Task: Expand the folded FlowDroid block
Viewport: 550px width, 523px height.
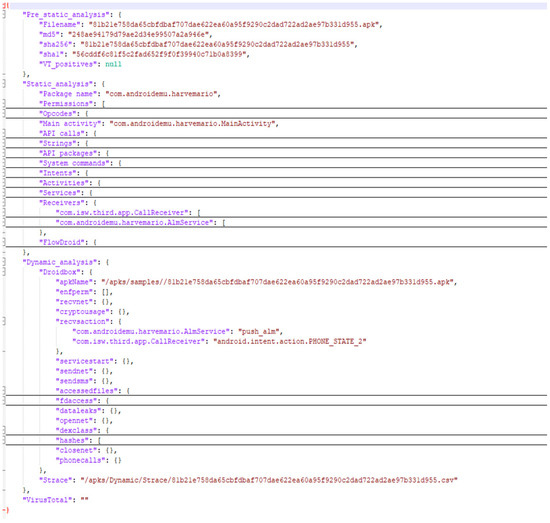Action: coord(4,242)
